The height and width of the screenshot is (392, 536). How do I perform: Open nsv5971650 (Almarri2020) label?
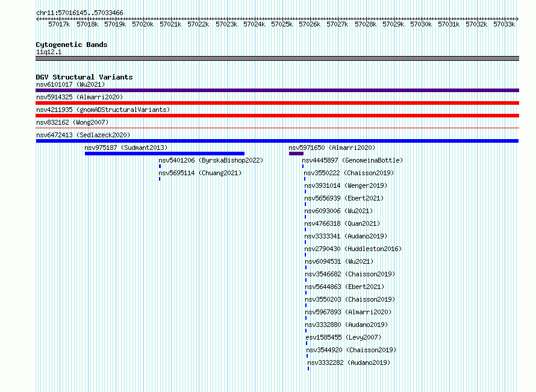point(332,148)
